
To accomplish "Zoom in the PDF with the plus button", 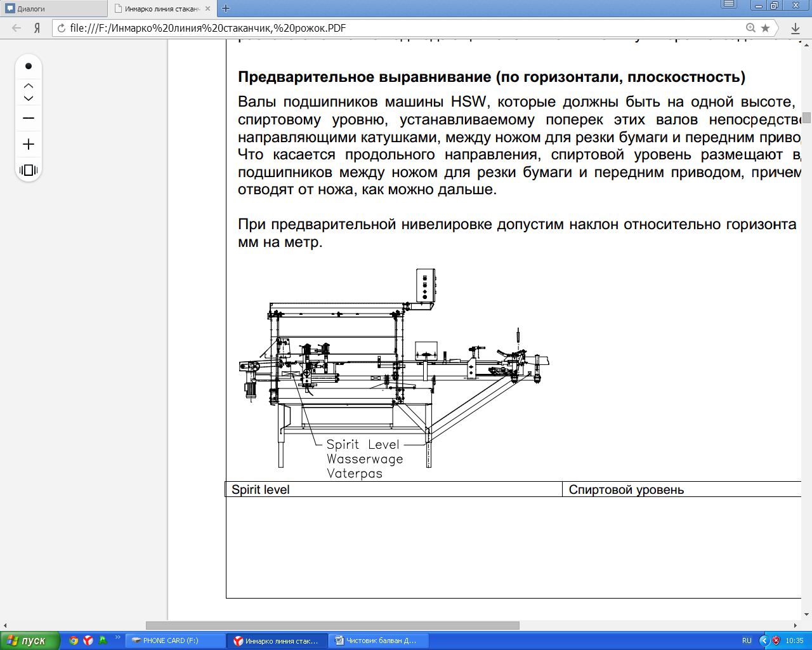I will [x=29, y=145].
